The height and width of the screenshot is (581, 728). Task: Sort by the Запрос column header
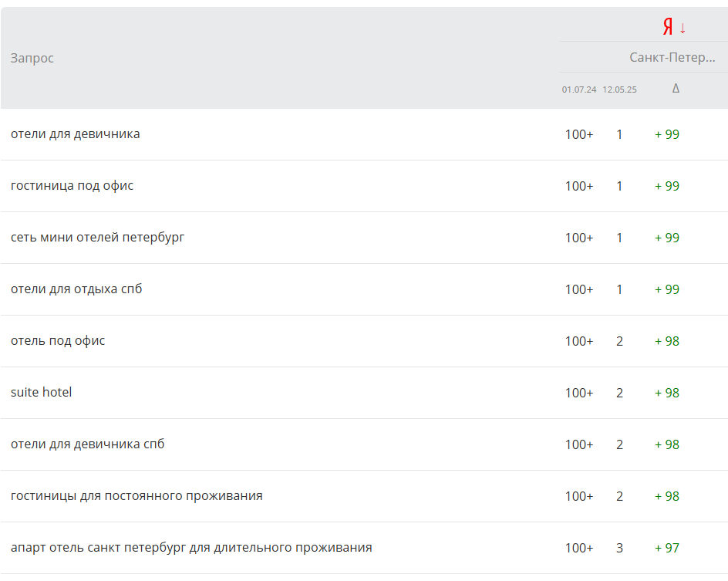[32, 58]
